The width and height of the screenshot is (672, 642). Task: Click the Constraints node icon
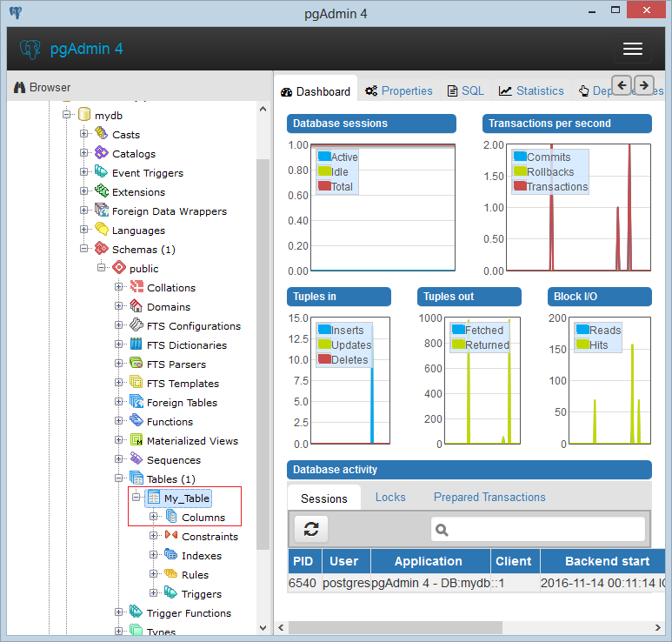(x=171, y=536)
